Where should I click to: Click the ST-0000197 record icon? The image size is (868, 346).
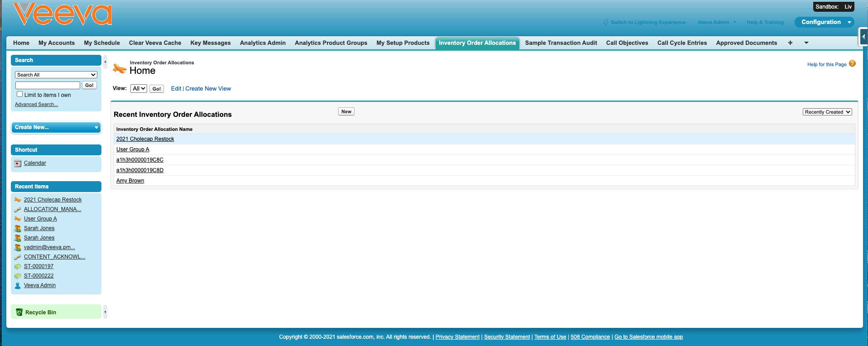(x=18, y=267)
